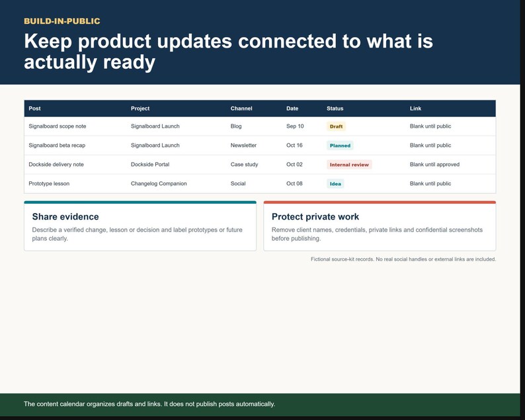Click the Keep product updates headline

point(228,51)
